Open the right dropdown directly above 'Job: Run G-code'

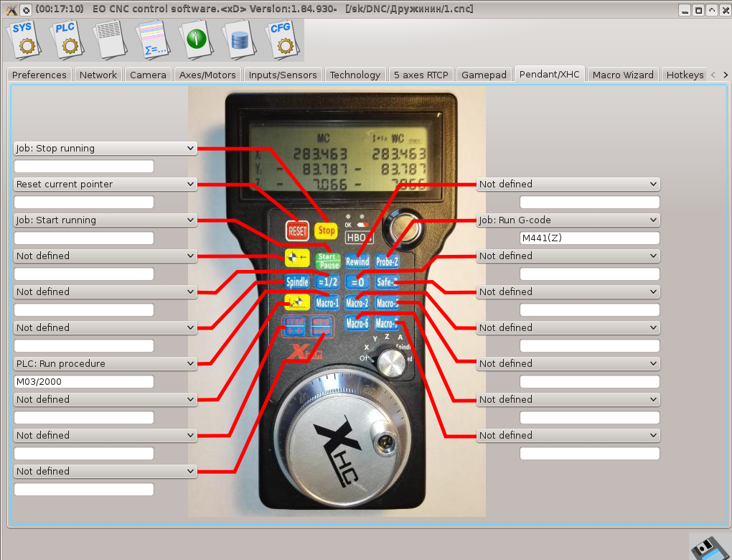[x=568, y=184]
